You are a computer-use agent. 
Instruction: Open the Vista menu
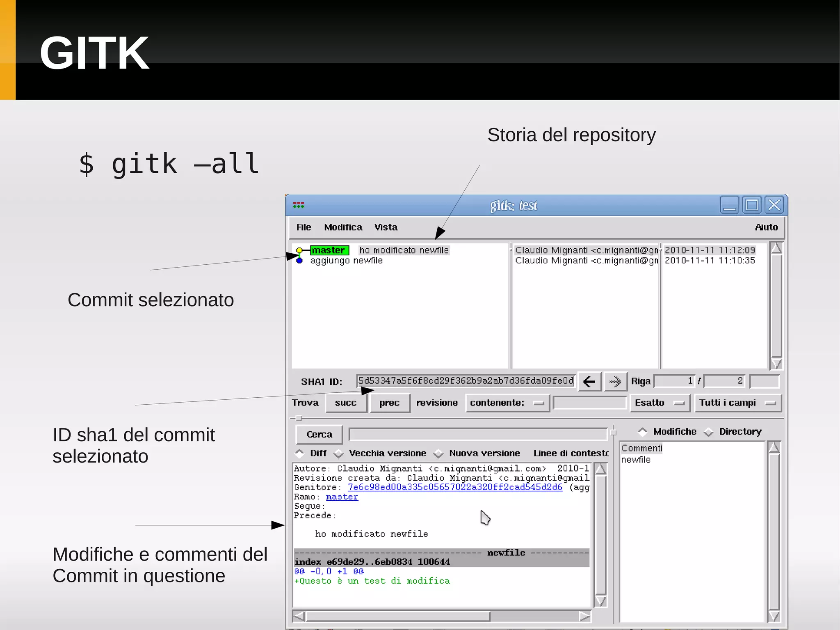coord(386,227)
